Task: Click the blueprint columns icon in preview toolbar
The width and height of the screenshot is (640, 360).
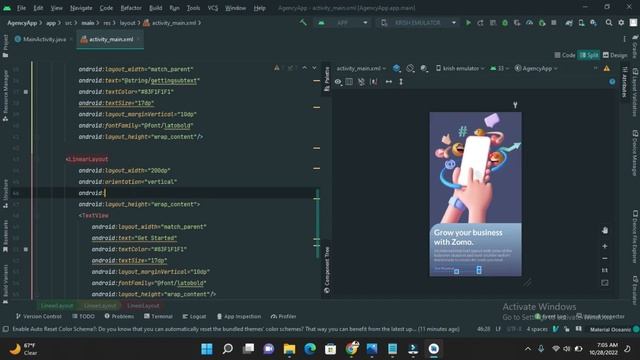Action: (x=349, y=82)
